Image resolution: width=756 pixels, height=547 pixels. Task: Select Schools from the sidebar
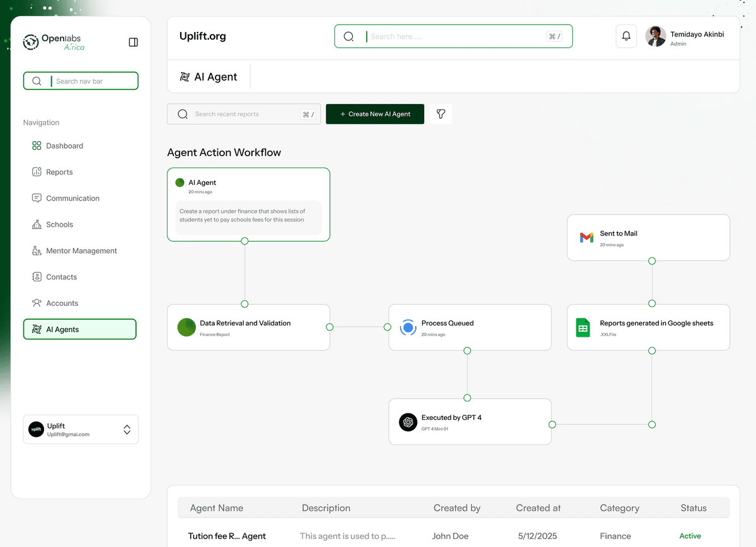coord(59,225)
